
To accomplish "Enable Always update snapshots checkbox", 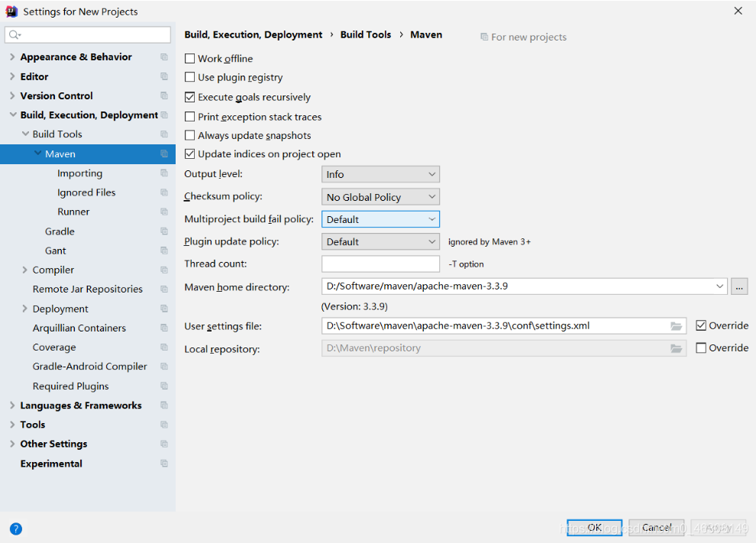I will [190, 135].
